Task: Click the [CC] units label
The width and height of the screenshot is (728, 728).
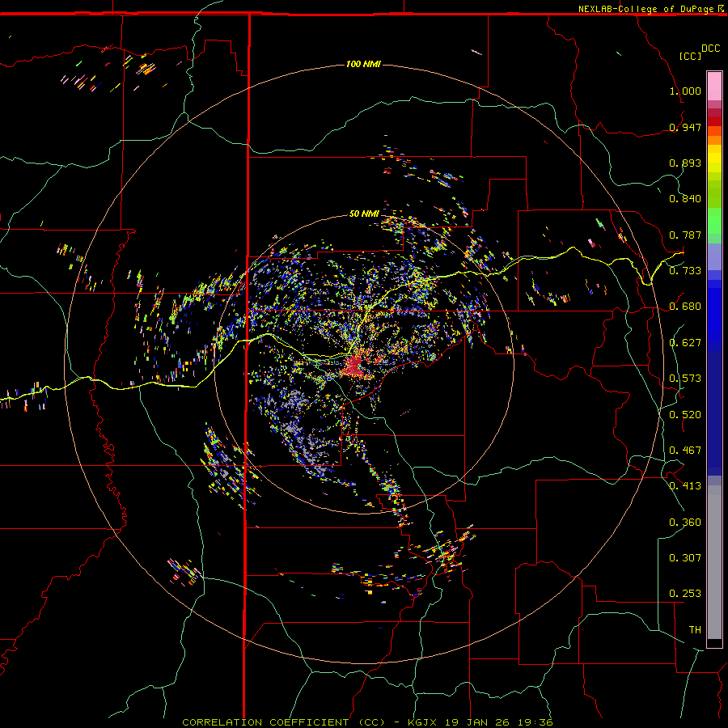Action: click(691, 56)
